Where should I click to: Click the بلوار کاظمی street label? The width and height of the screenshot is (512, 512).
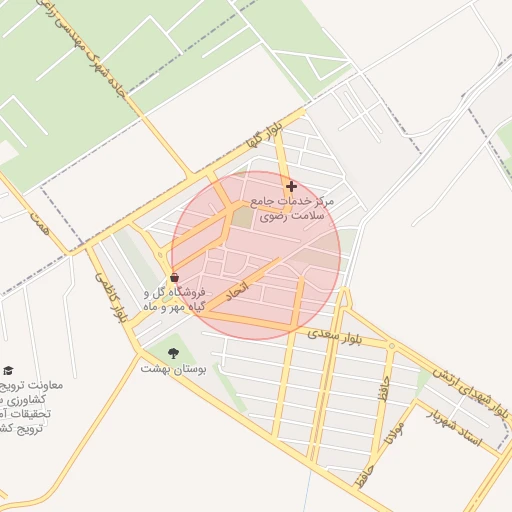[x=111, y=297]
